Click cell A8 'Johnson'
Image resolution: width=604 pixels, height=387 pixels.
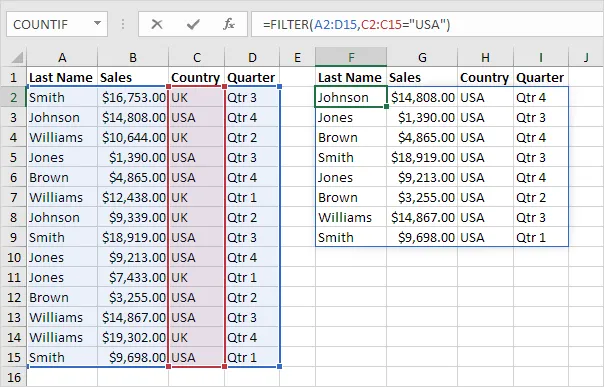pos(62,217)
